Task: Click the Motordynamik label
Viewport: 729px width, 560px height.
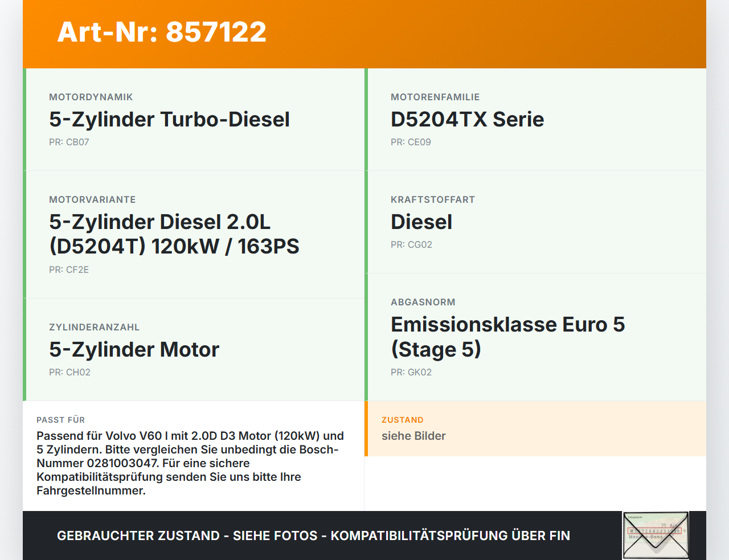Action: (91, 97)
